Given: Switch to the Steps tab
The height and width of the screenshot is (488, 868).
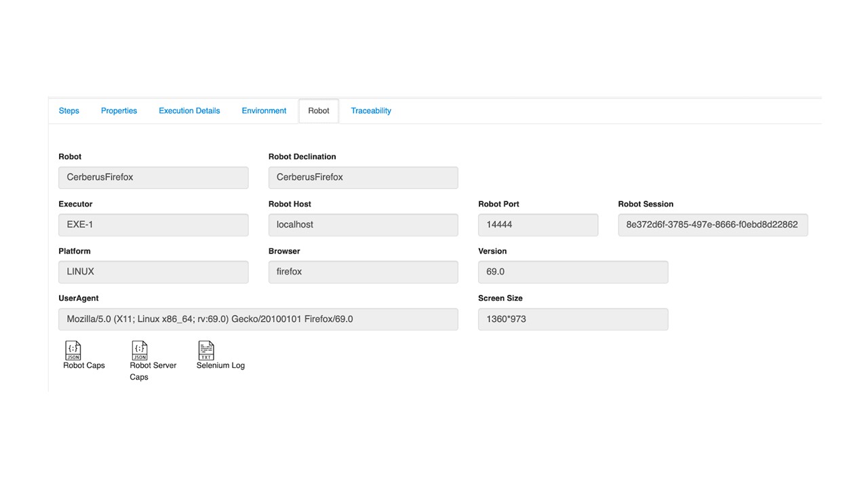Looking at the screenshot, I should (x=69, y=111).
